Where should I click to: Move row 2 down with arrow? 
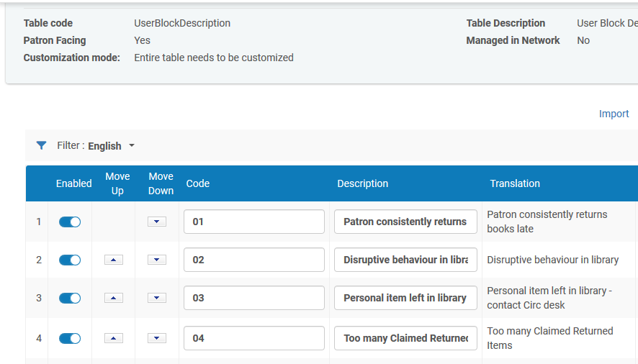click(x=157, y=260)
